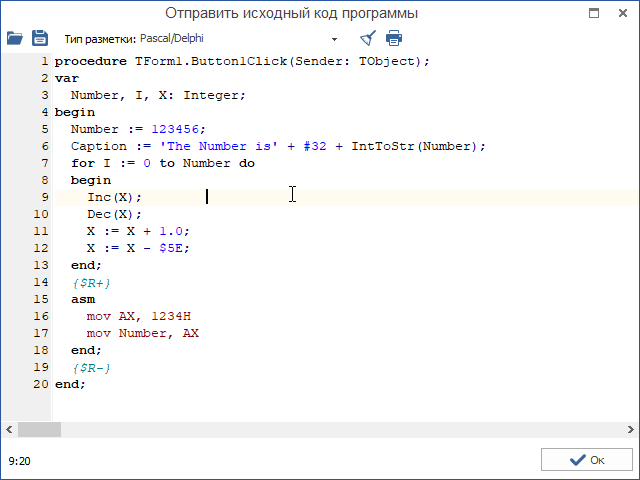
Task: Click the open file folder icon
Action: tap(14, 38)
